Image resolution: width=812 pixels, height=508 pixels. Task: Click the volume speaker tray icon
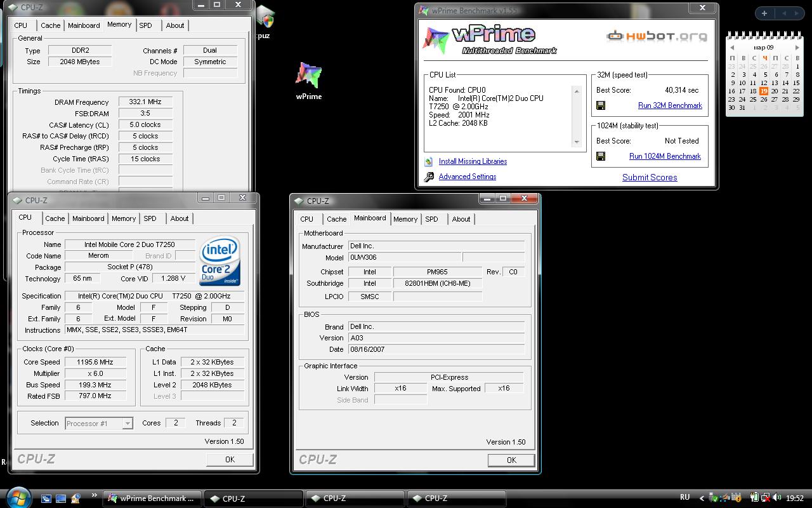click(777, 498)
